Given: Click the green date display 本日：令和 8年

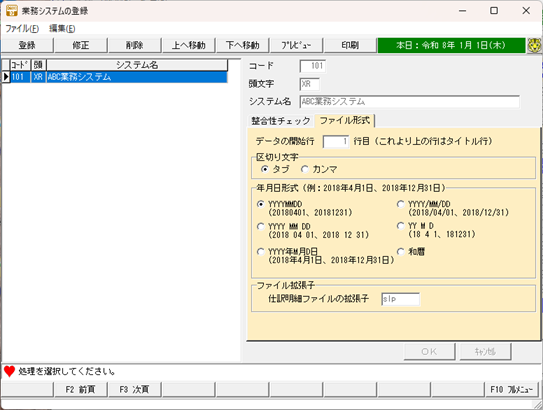Looking at the screenshot, I should pyautogui.click(x=452, y=45).
